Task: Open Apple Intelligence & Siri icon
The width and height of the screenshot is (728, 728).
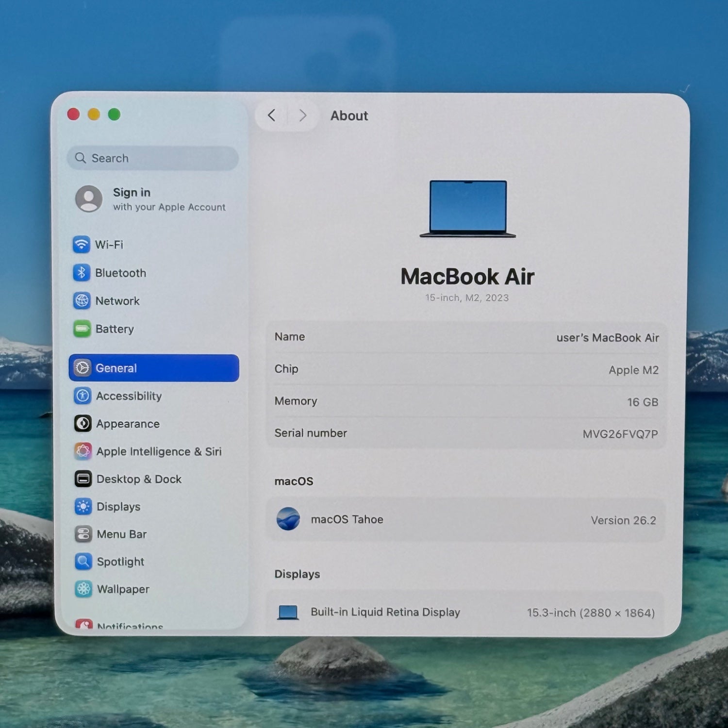Action: [x=83, y=451]
